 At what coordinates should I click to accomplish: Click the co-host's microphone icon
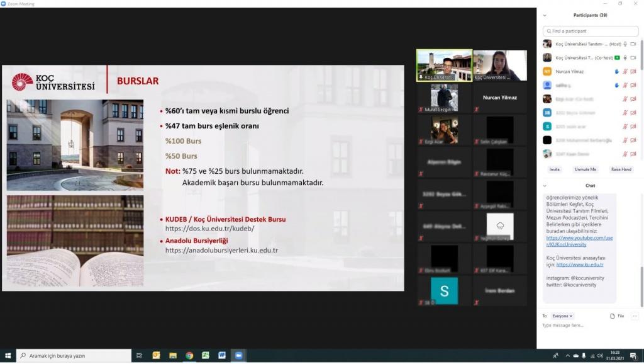click(x=625, y=57)
